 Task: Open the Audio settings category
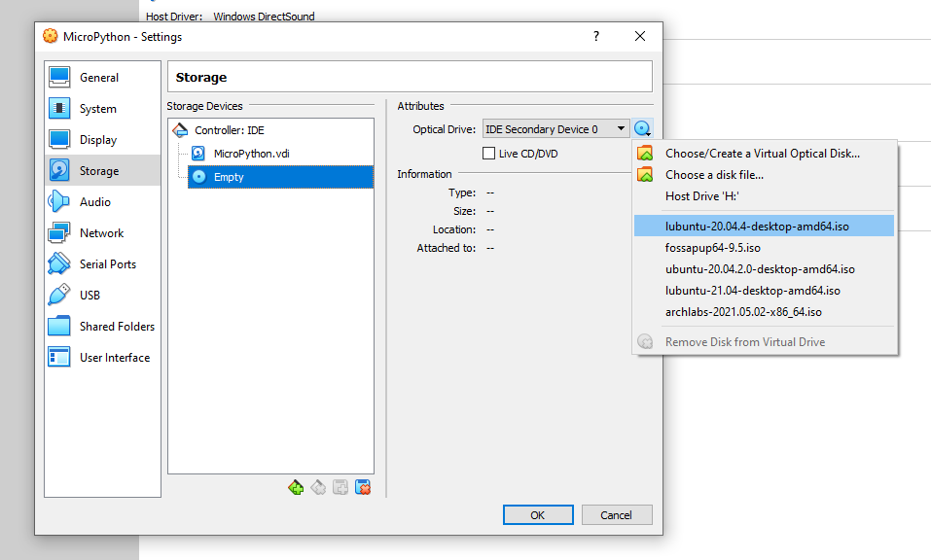coord(102,201)
